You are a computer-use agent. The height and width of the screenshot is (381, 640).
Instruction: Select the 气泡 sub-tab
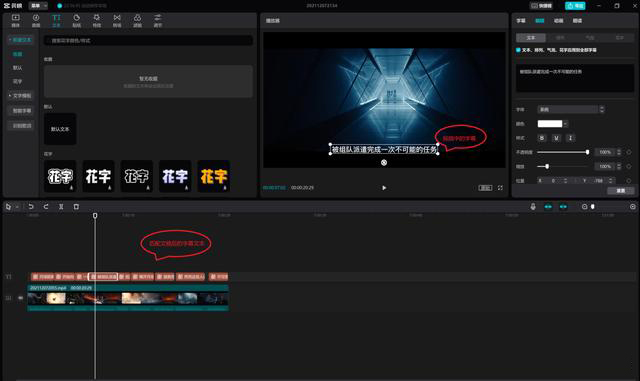pos(590,38)
